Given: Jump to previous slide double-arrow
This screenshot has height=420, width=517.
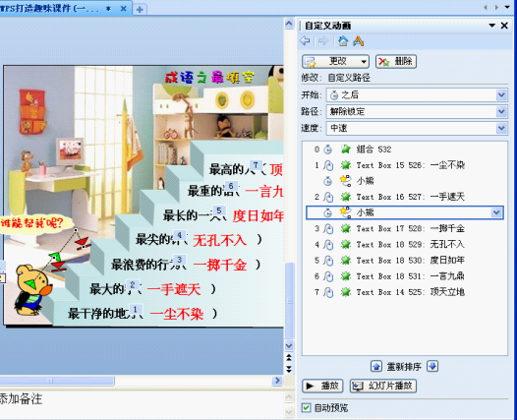Looking at the screenshot, I should pyautogui.click(x=289, y=357).
